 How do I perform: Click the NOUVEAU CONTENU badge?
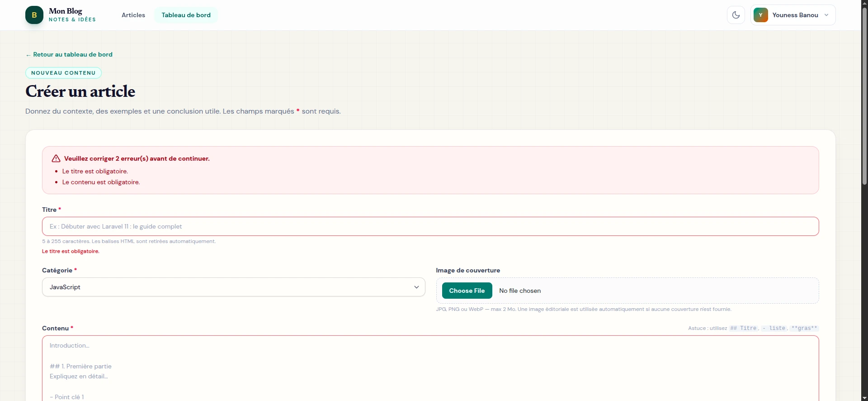tap(63, 73)
